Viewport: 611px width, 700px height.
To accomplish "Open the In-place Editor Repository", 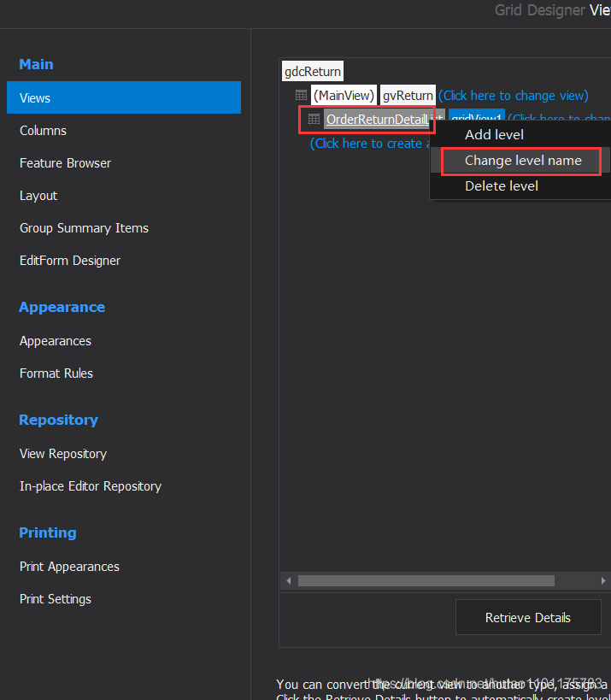I will (x=90, y=485).
